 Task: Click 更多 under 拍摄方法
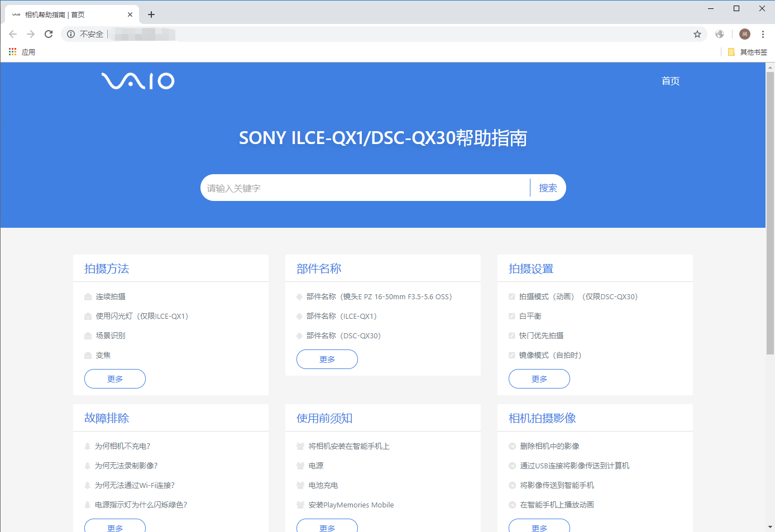tap(115, 379)
